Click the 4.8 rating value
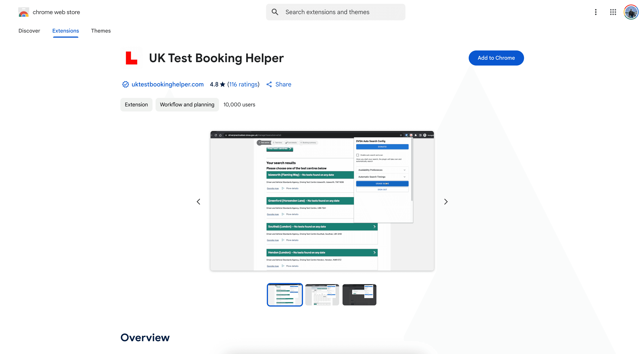Screen dimensions: 644x354 pos(214,85)
